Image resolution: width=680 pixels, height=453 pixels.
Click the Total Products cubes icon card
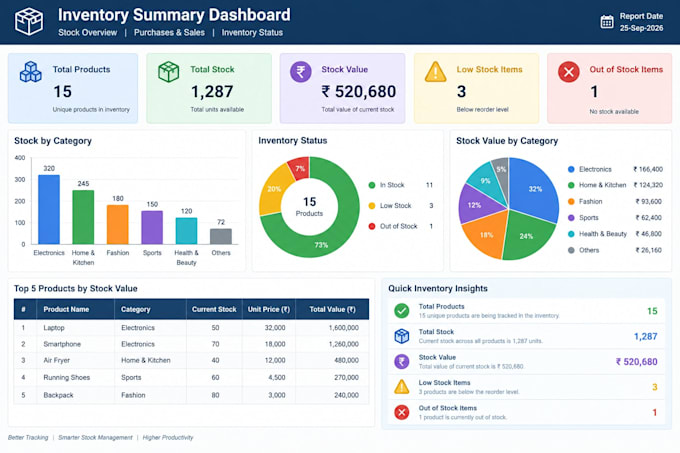click(31, 72)
